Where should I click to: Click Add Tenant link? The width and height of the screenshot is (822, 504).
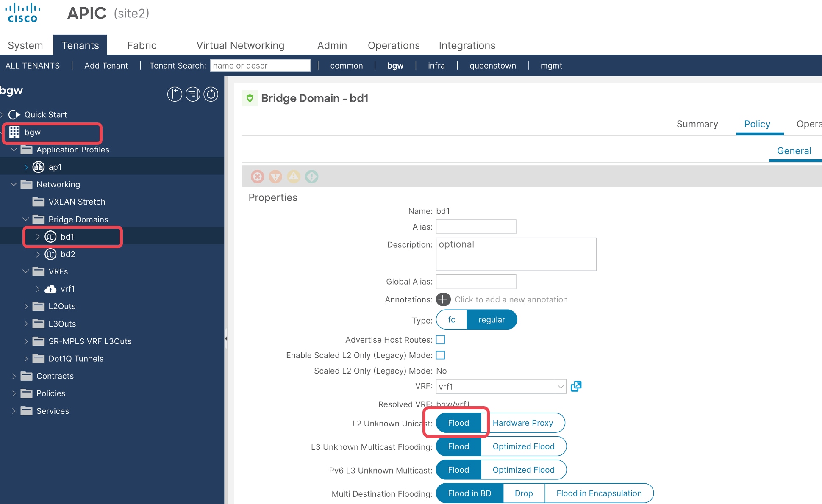(106, 66)
